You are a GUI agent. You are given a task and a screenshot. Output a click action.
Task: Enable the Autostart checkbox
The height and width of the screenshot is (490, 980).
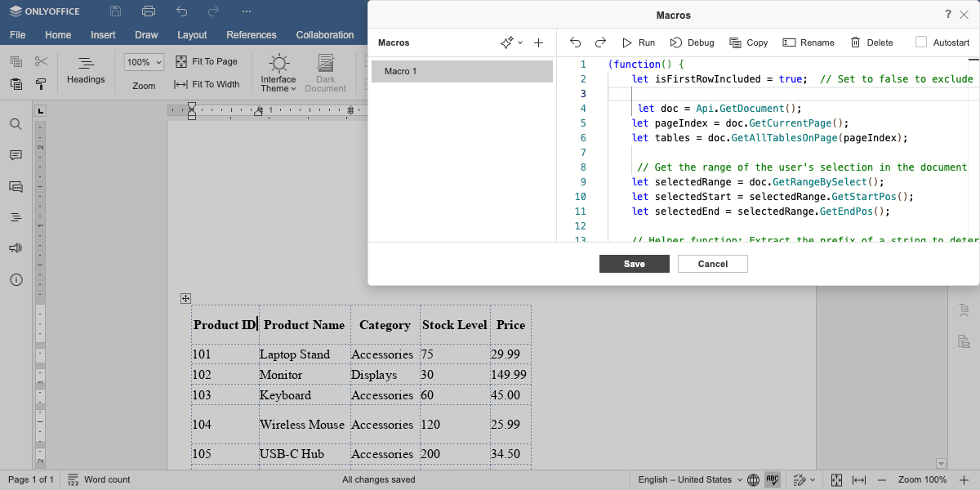pyautogui.click(x=921, y=42)
